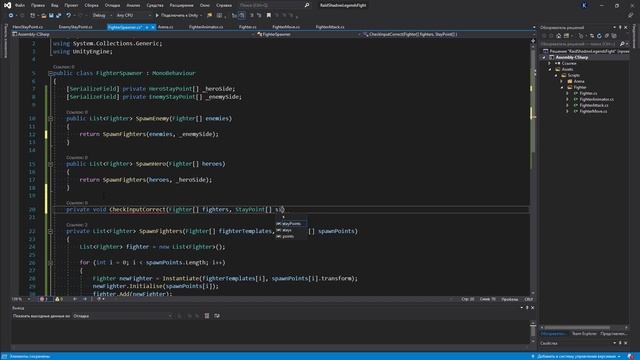Collapse the SpawnEnemy method outline
This screenshot has height=360, width=640.
[50, 119]
